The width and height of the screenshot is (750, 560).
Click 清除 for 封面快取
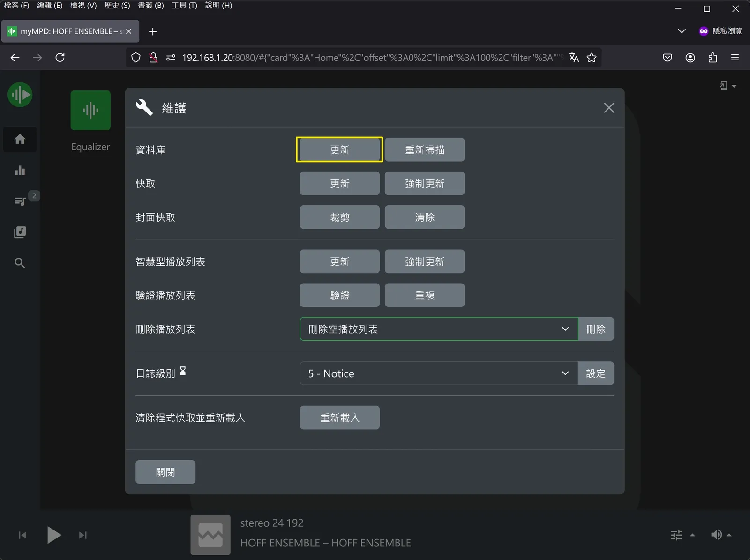(425, 217)
